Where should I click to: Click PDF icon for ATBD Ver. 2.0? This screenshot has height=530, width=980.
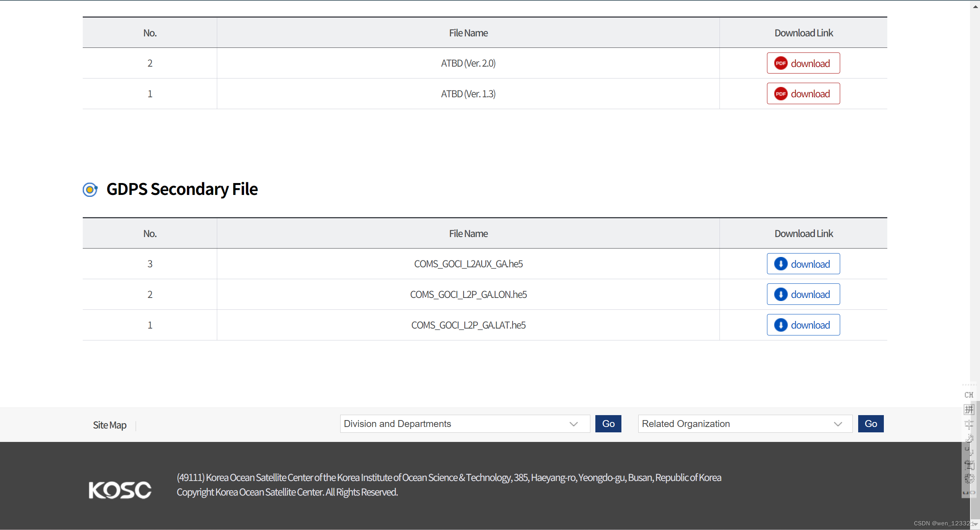click(780, 63)
